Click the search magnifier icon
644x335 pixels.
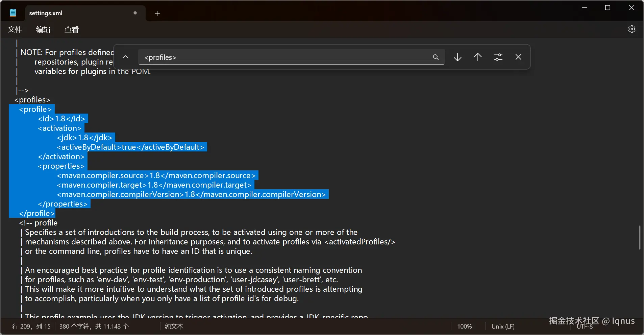point(436,57)
